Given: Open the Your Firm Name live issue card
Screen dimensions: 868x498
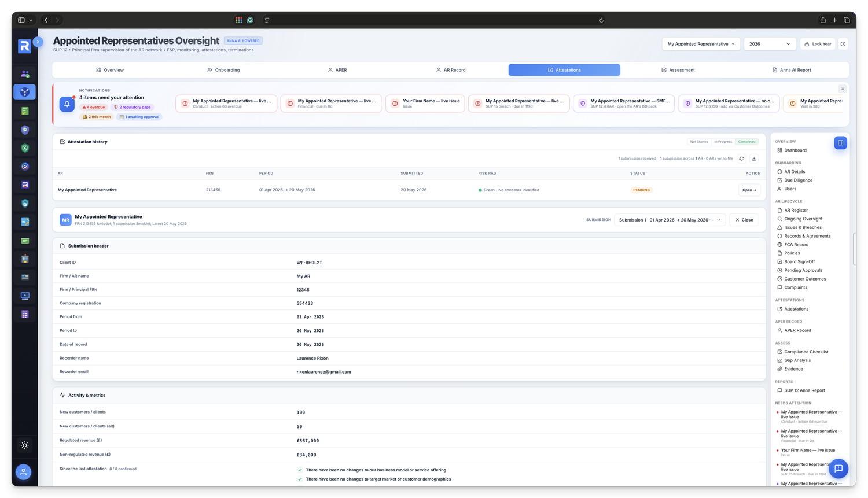Looking at the screenshot, I should 425,104.
